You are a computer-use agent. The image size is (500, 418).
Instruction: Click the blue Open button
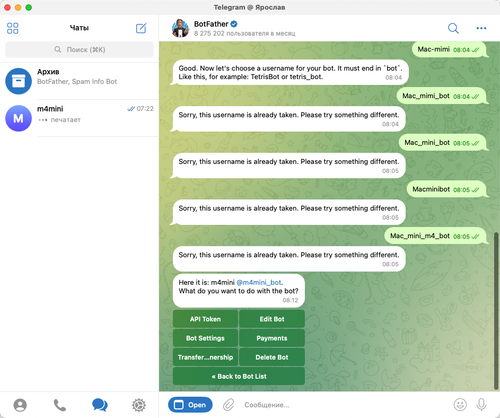tap(190, 405)
